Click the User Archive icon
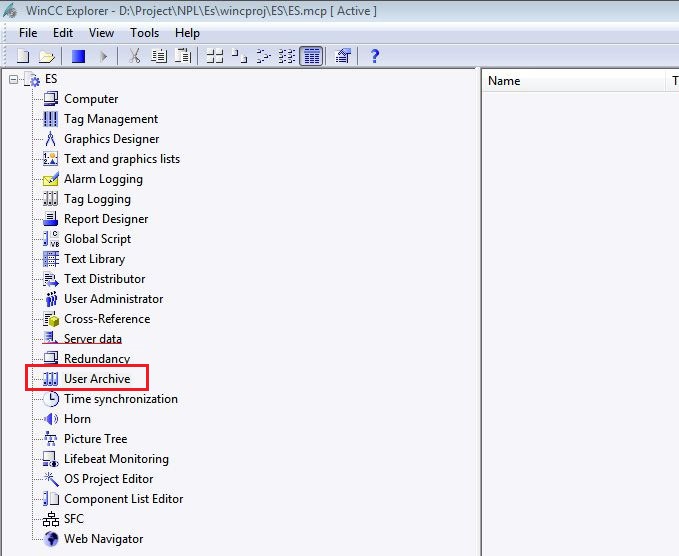This screenshot has width=679, height=556. [51, 379]
